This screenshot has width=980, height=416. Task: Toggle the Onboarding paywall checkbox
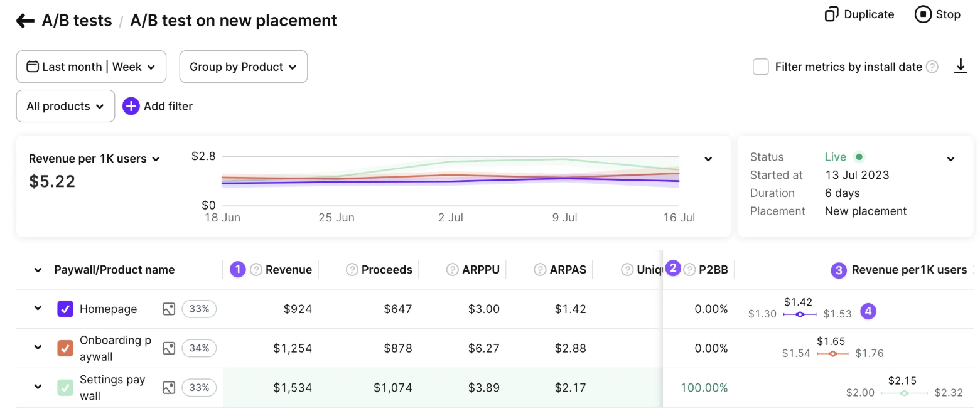(x=65, y=348)
